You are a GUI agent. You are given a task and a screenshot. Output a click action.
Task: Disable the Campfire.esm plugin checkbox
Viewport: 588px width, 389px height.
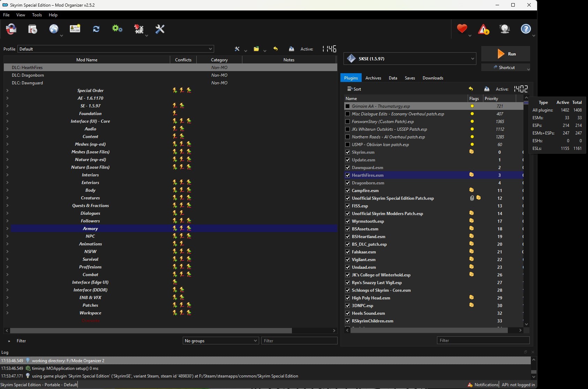tap(347, 190)
